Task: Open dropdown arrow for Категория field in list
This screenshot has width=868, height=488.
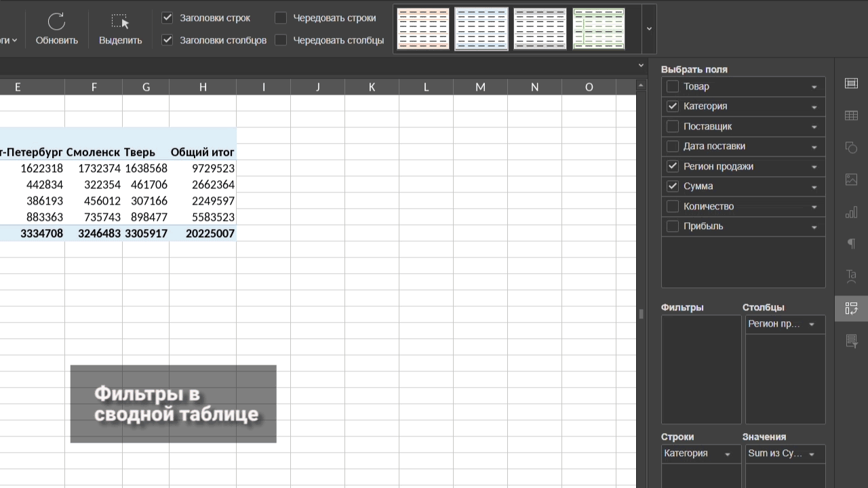Action: tap(814, 107)
